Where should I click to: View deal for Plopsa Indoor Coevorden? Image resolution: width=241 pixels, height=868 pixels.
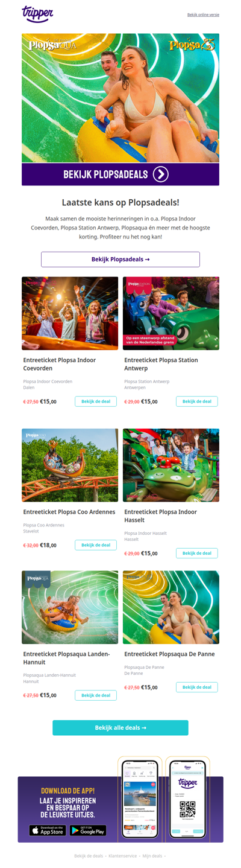pos(96,401)
